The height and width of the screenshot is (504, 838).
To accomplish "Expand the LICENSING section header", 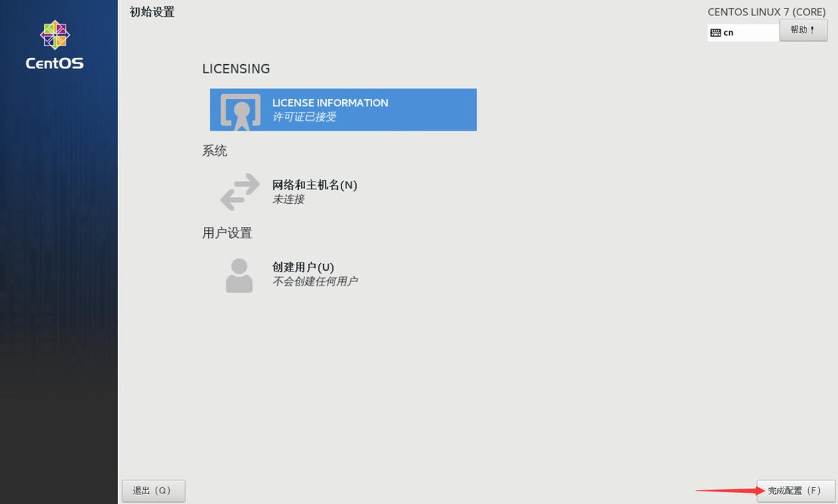I will [x=235, y=68].
